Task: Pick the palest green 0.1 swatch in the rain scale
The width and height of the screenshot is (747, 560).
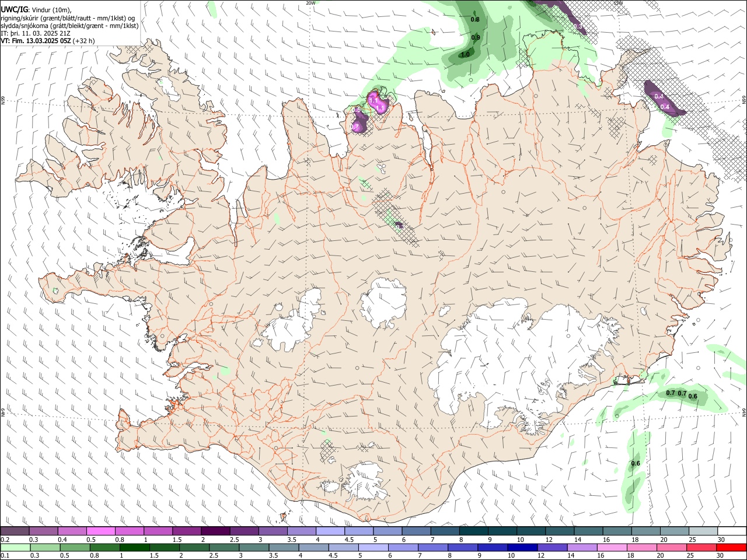Action: [15, 548]
